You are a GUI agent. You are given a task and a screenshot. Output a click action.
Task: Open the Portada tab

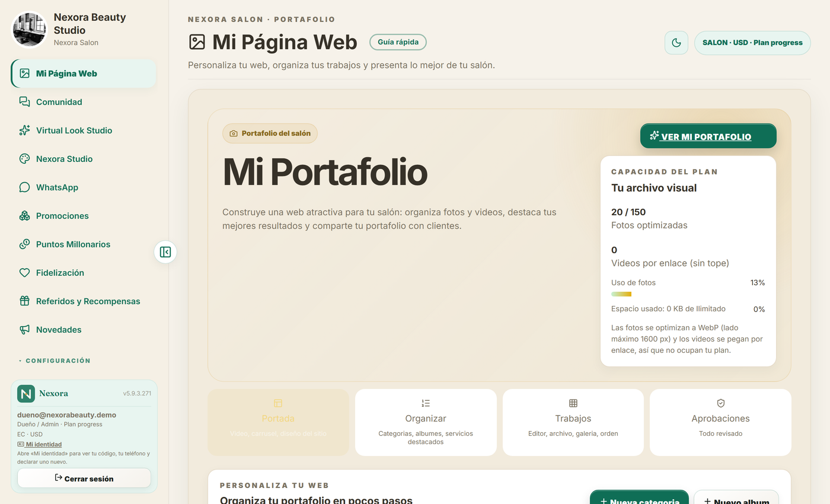pyautogui.click(x=278, y=422)
